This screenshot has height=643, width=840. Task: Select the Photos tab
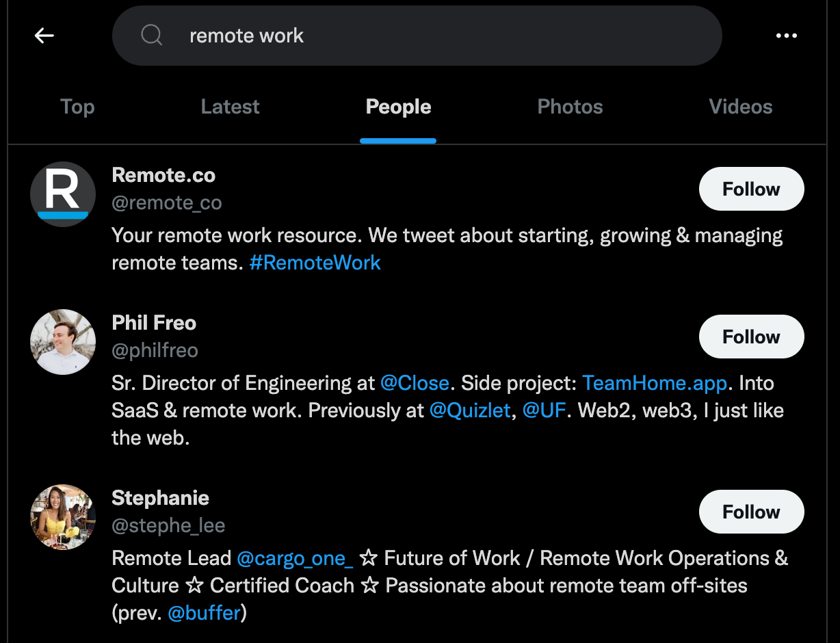[570, 107]
